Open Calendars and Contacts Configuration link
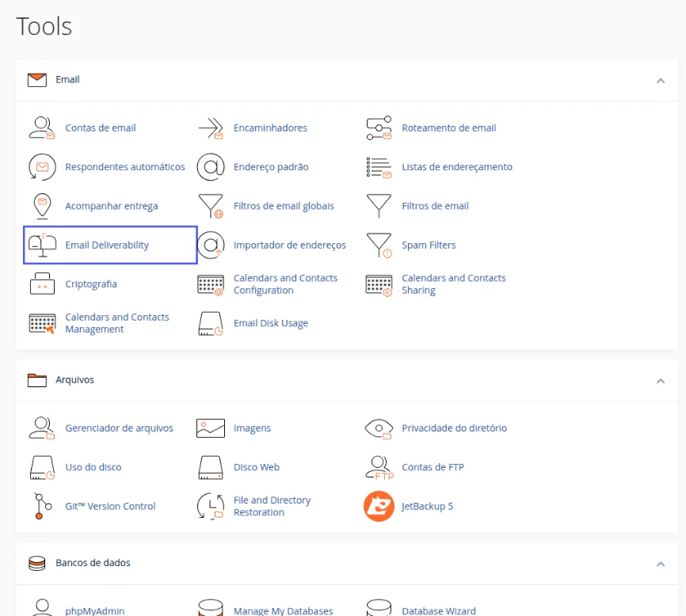 (285, 284)
